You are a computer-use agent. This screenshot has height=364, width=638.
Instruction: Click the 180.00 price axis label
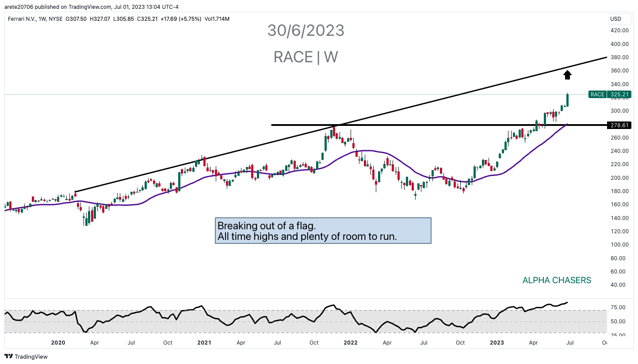[x=619, y=191]
